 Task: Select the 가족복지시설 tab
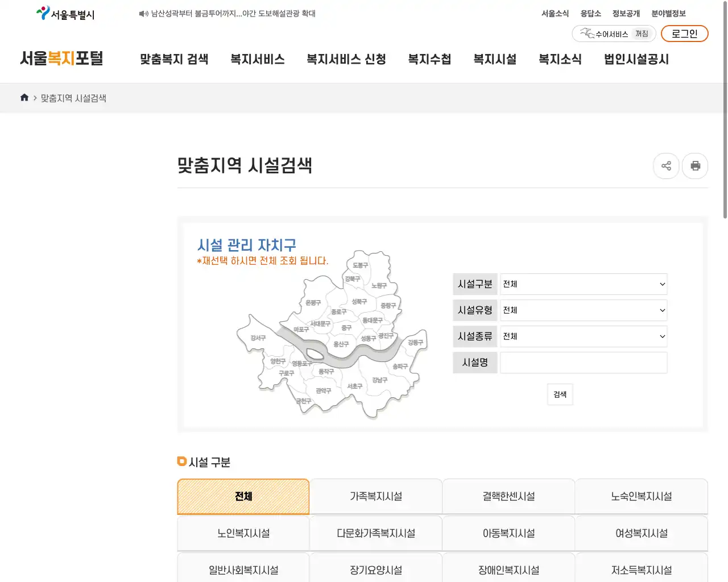(376, 497)
